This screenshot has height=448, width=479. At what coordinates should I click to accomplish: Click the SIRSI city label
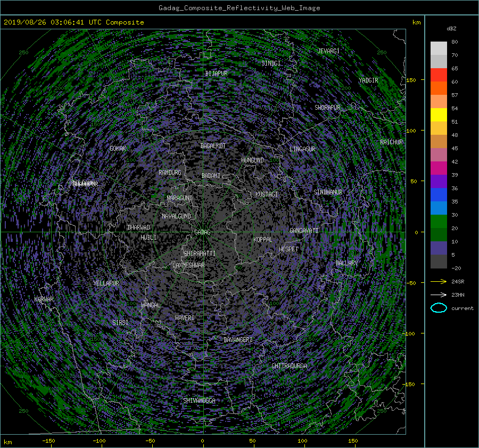120,323
